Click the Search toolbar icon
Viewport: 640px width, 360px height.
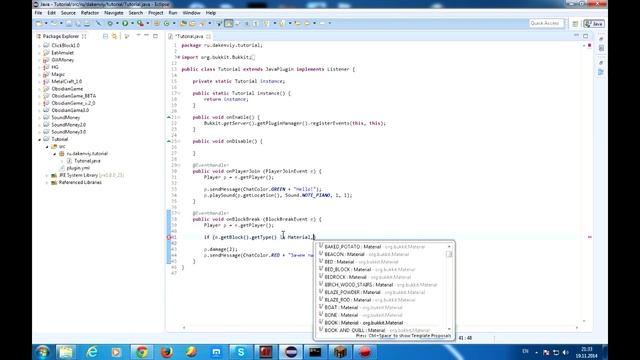[202, 24]
